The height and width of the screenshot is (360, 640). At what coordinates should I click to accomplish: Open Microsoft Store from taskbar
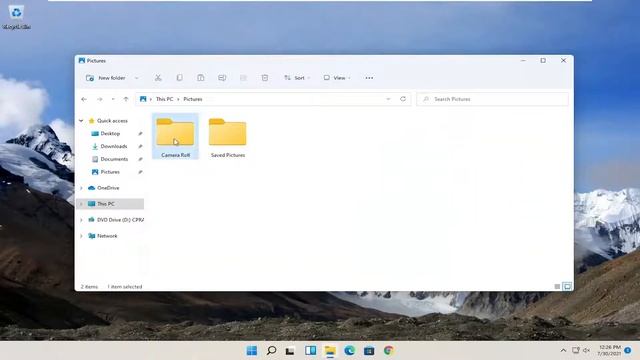click(x=369, y=351)
